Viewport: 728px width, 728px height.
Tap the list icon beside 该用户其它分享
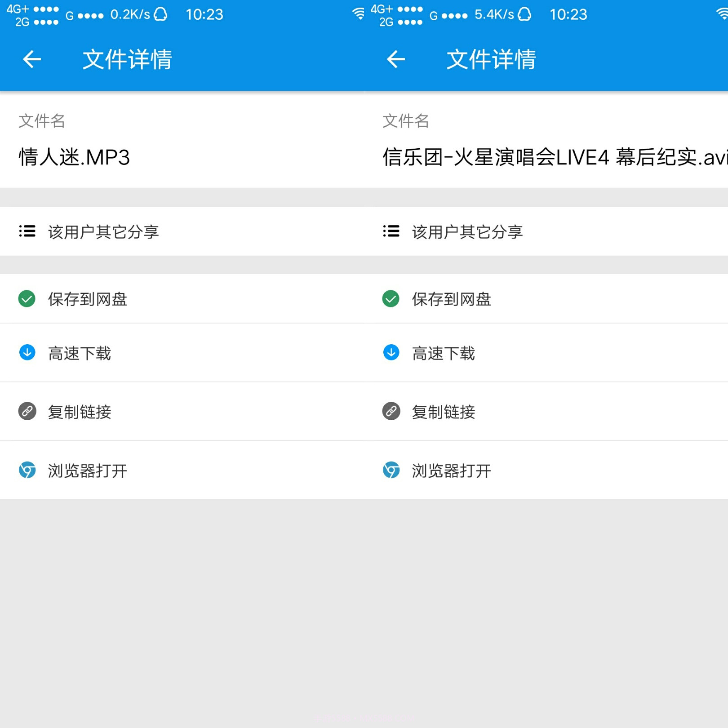(x=27, y=231)
